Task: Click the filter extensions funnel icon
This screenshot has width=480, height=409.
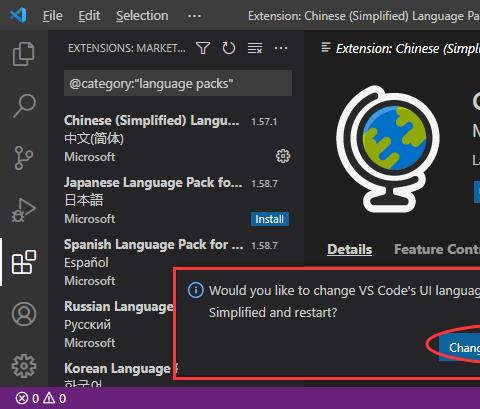Action: pyautogui.click(x=203, y=48)
